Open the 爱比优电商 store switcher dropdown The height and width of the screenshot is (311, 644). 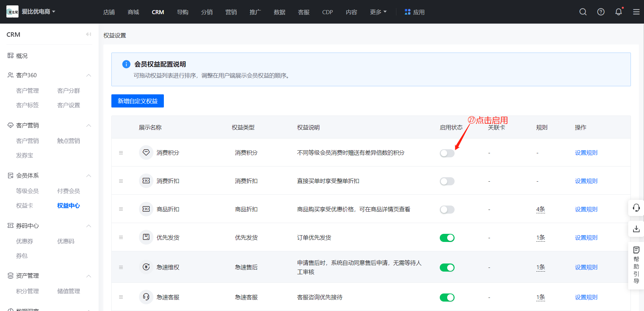[x=38, y=12]
